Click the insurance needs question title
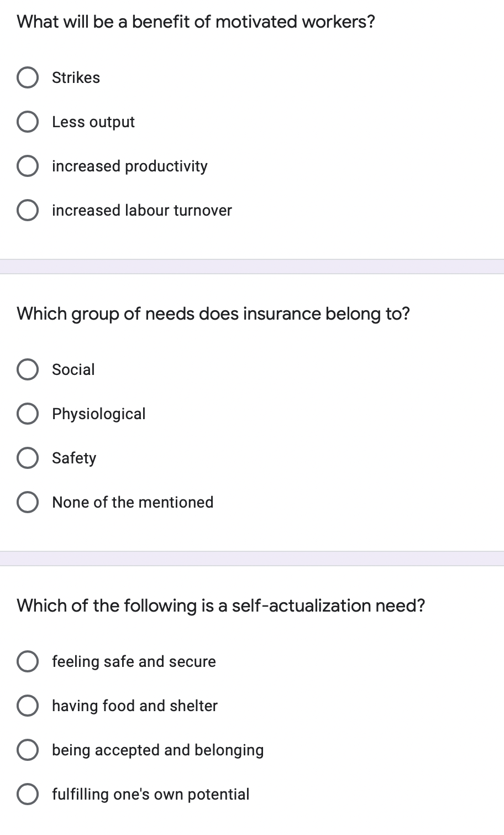504x835 pixels. click(x=214, y=314)
